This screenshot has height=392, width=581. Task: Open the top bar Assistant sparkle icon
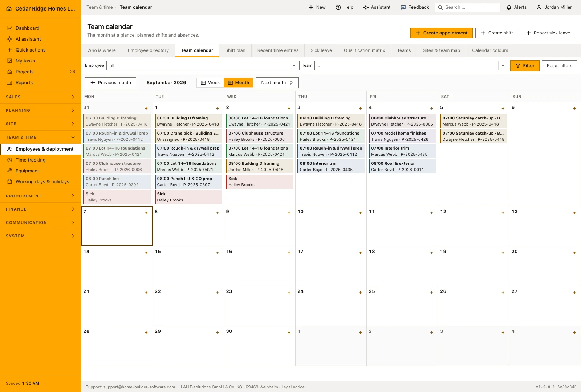366,7
